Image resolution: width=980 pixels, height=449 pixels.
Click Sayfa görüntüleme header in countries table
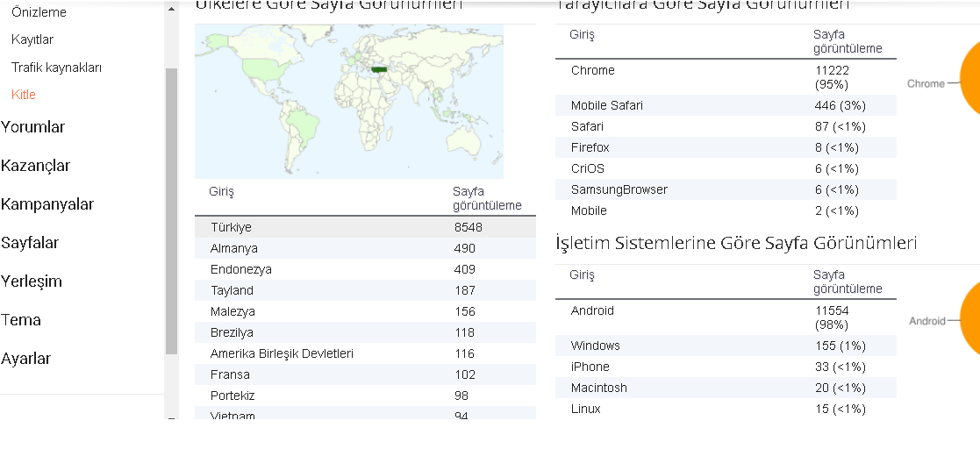487,198
